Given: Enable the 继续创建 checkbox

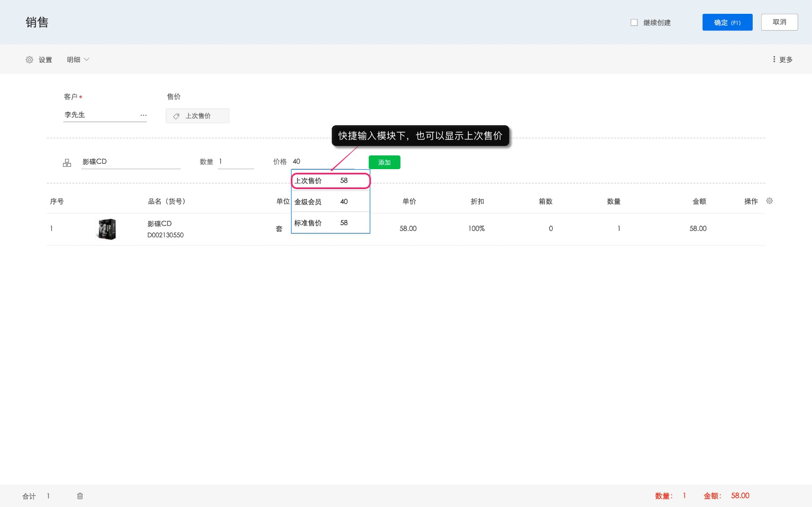Looking at the screenshot, I should tap(634, 23).
